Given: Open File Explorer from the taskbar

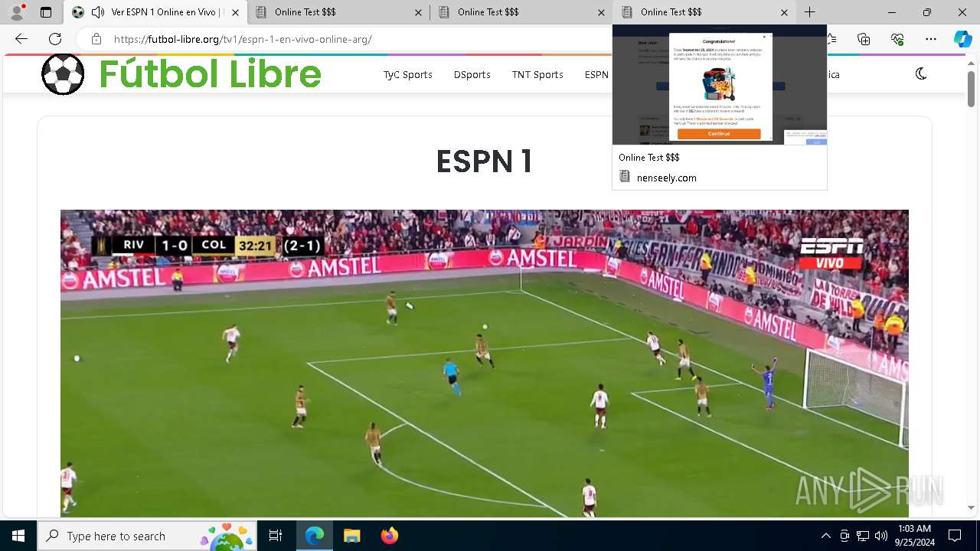Looking at the screenshot, I should tap(351, 536).
